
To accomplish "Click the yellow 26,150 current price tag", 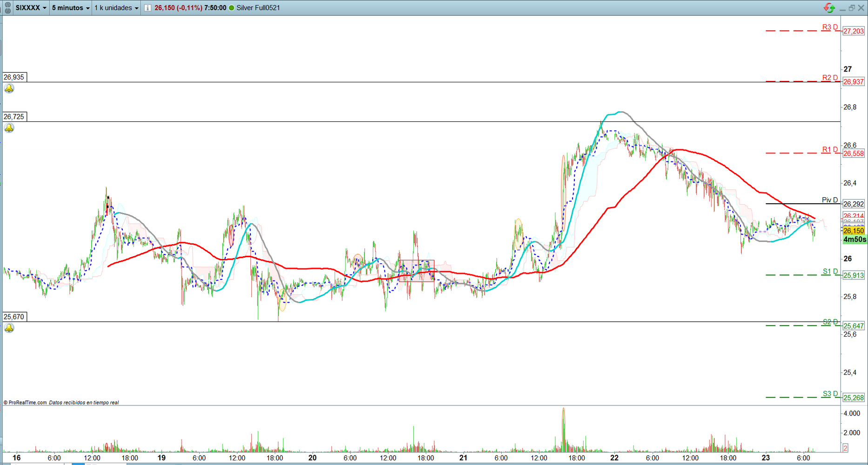I will [x=854, y=231].
